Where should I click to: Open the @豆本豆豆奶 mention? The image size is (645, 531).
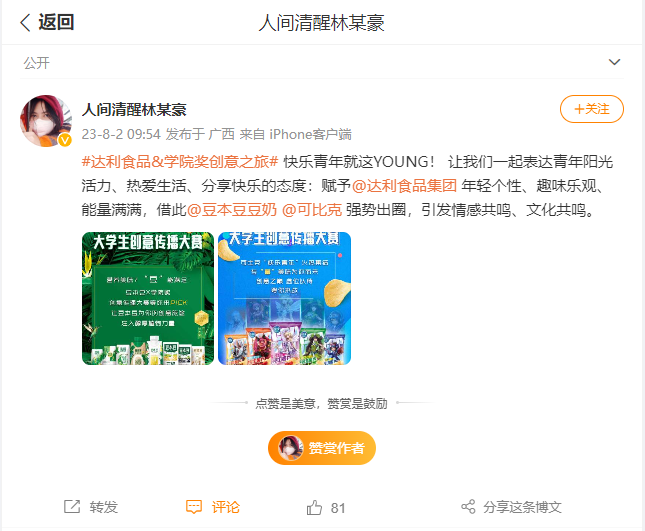click(232, 210)
